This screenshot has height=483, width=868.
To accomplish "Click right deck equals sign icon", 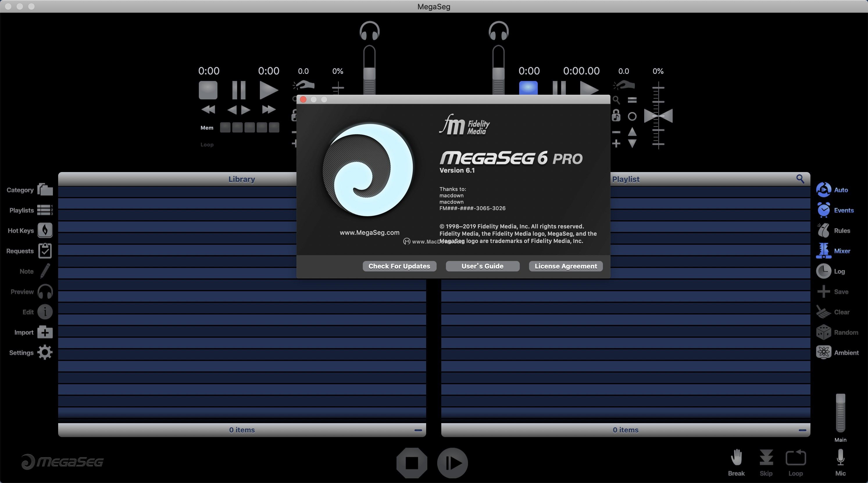I will point(632,100).
